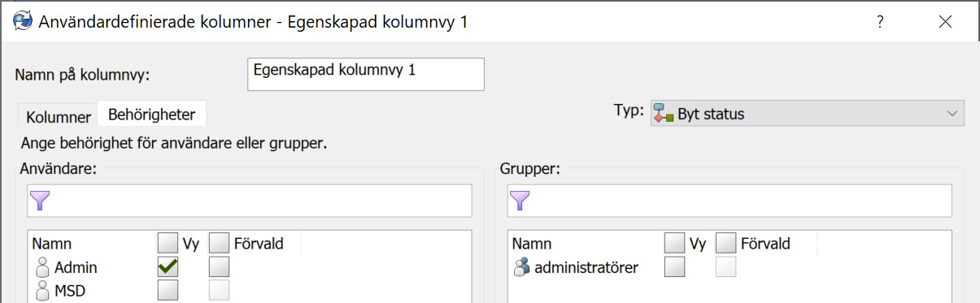
Task: Click the users filter input field
Action: 250,201
